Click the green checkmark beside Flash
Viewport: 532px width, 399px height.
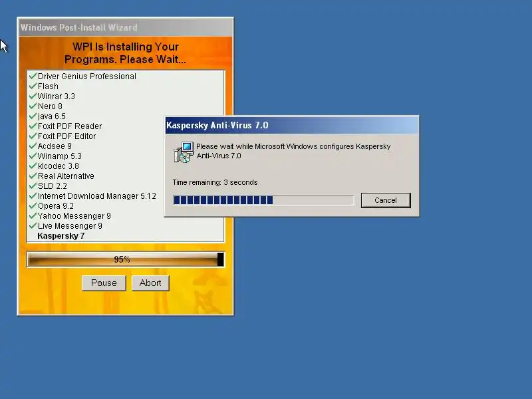click(33, 86)
